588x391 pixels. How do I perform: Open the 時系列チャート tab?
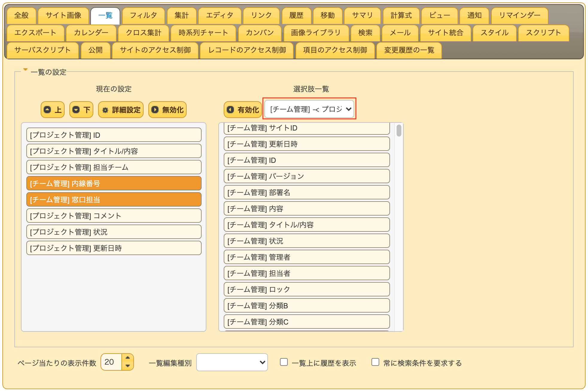(203, 33)
